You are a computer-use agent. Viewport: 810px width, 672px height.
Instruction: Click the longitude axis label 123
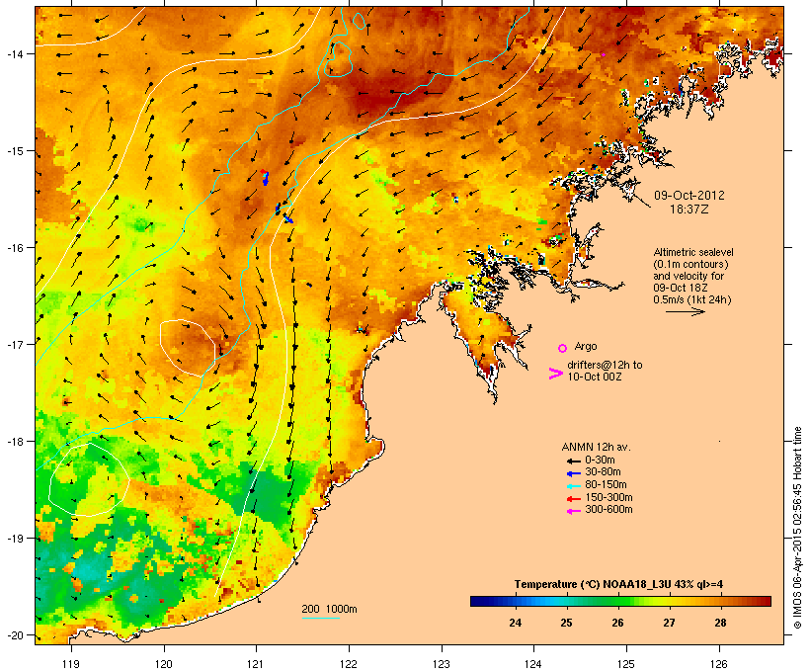tap(442, 664)
